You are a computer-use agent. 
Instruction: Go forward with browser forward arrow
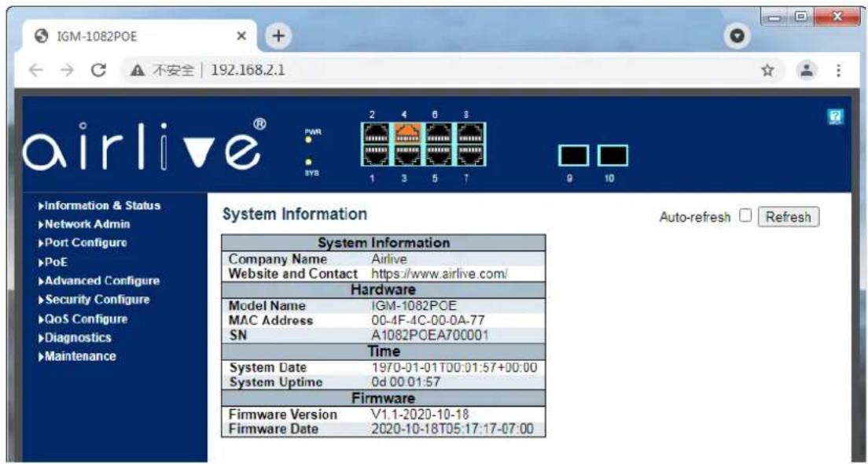tap(67, 70)
